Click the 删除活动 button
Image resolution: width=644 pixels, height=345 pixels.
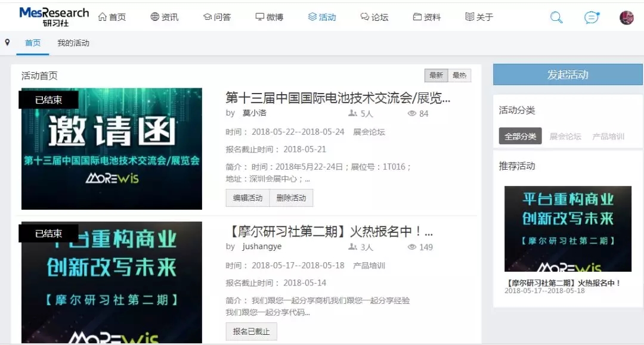click(x=291, y=198)
